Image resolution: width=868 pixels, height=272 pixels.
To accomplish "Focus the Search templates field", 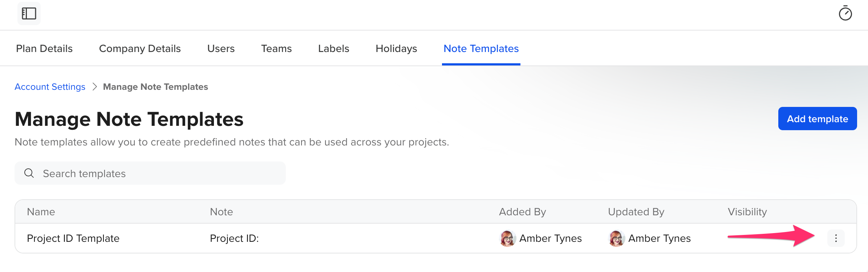I will (x=150, y=173).
